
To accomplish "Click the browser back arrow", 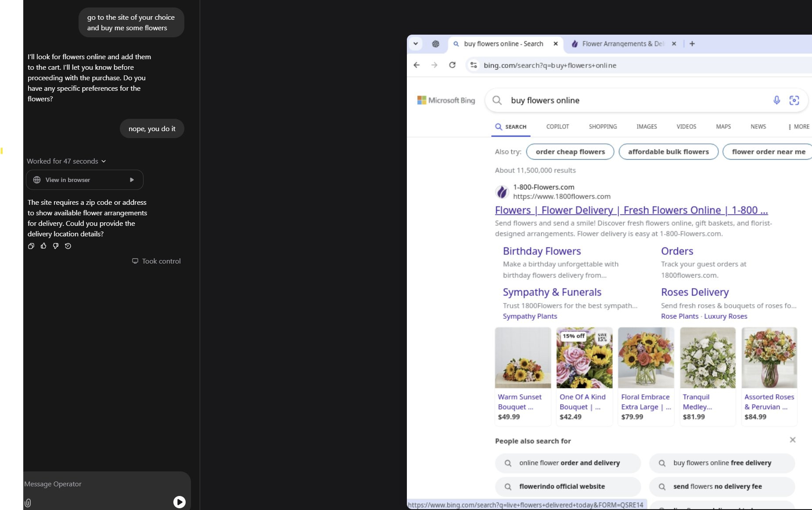I will click(417, 65).
